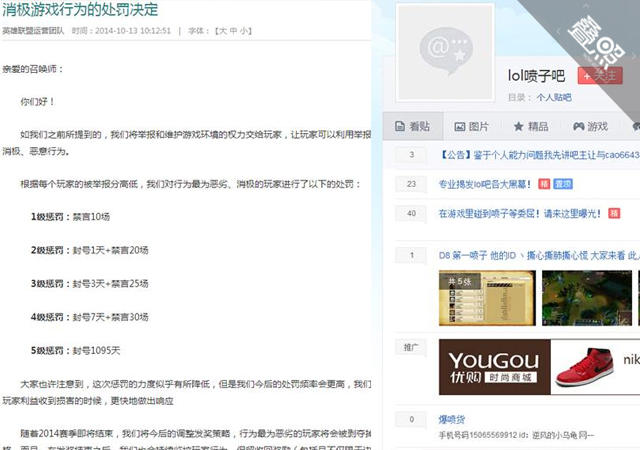
Task: Click the text 2级惩罚：封号1天+禁言20场
Action: coord(89,250)
